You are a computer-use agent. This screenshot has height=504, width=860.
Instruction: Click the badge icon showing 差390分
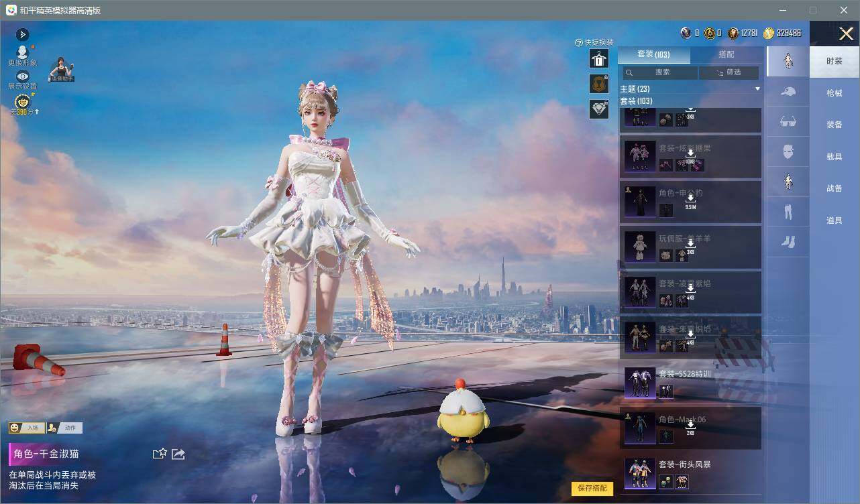point(23,104)
